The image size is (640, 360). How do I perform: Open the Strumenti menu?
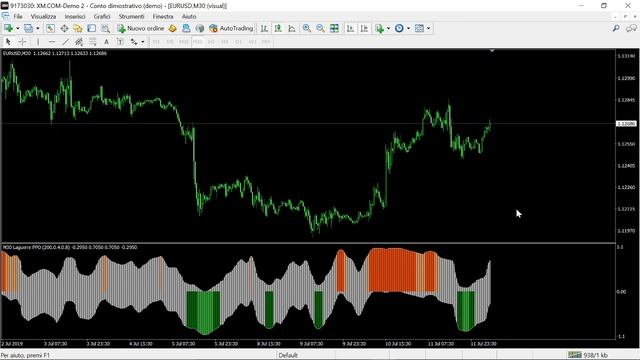131,16
